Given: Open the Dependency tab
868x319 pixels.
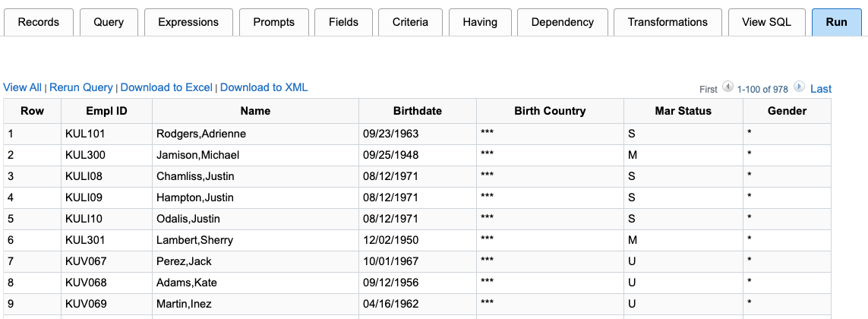Looking at the screenshot, I should coord(562,22).
